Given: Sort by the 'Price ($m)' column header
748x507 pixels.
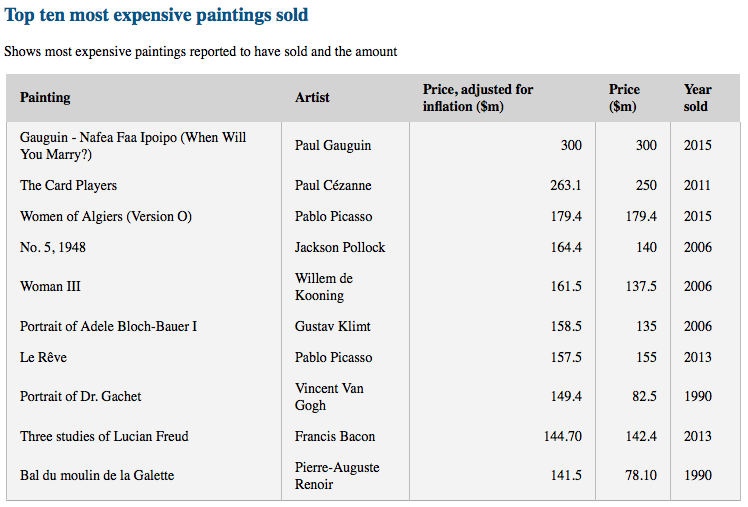Looking at the screenshot, I should point(624,98).
